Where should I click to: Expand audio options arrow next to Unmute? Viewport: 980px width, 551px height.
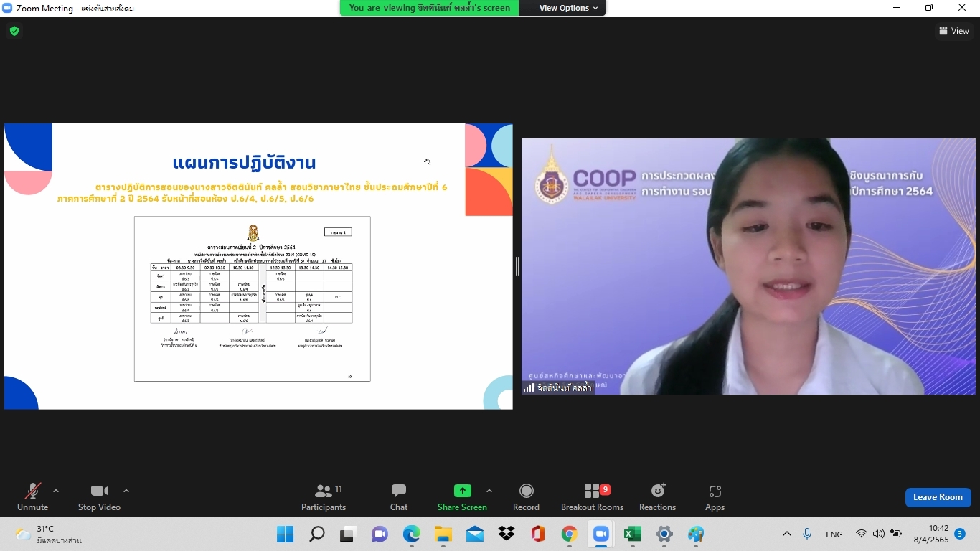point(56,491)
